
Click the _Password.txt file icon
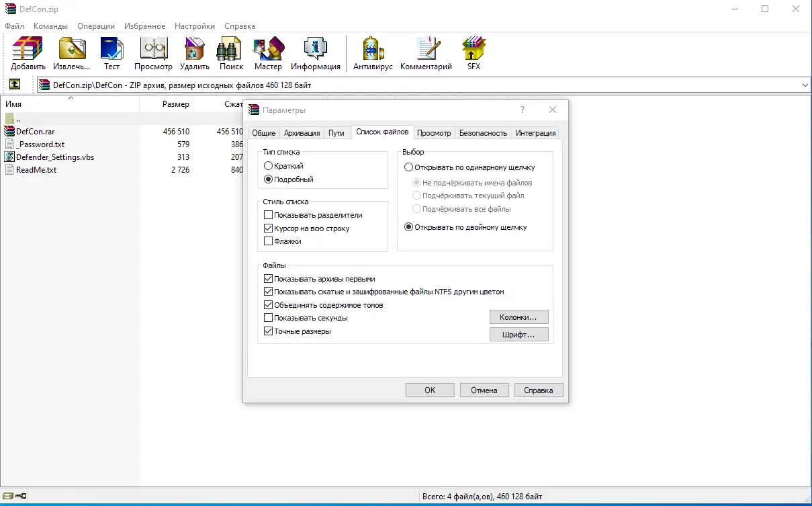tap(9, 144)
